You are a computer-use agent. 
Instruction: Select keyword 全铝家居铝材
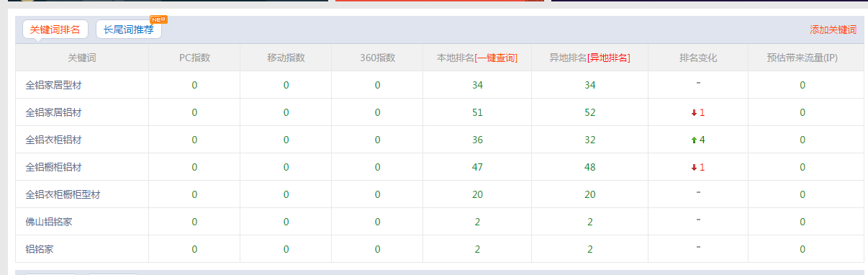click(x=54, y=112)
